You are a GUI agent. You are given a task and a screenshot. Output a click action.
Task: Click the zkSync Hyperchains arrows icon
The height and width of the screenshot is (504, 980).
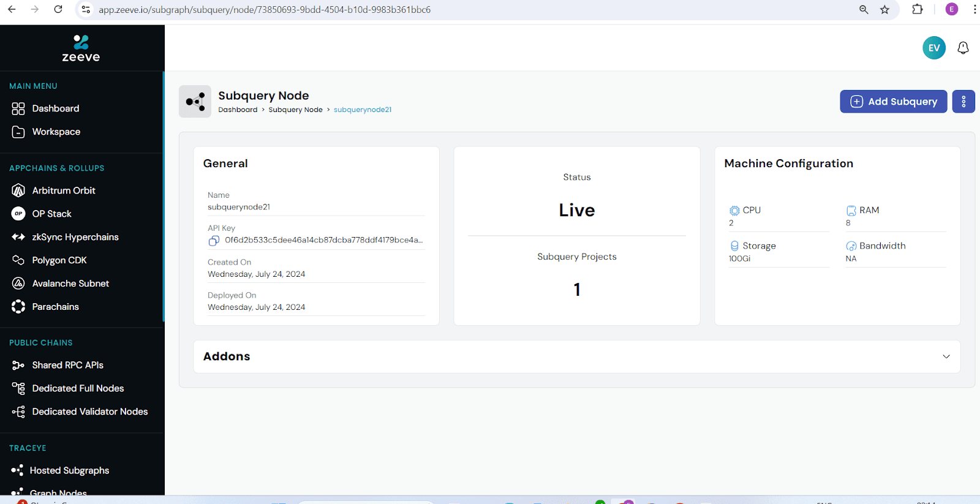[18, 237]
